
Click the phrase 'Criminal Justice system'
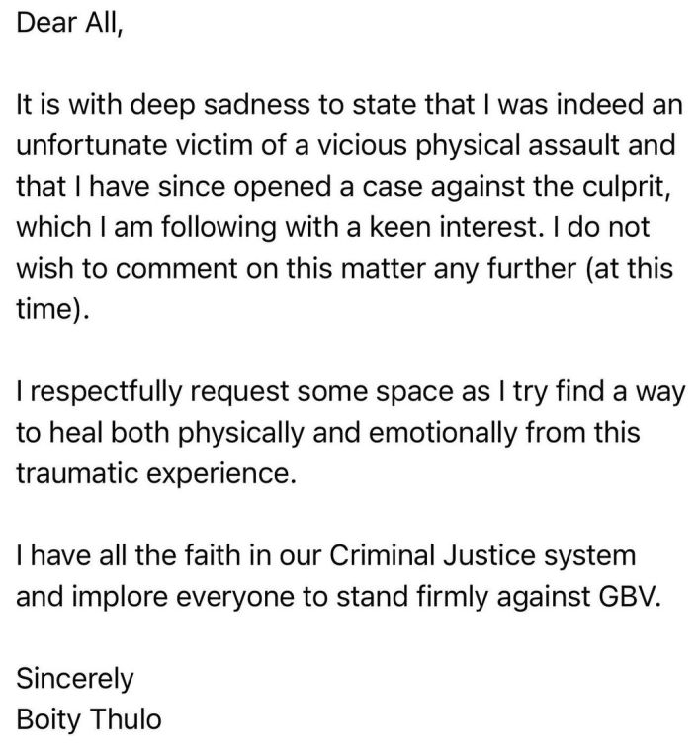click(x=482, y=555)
